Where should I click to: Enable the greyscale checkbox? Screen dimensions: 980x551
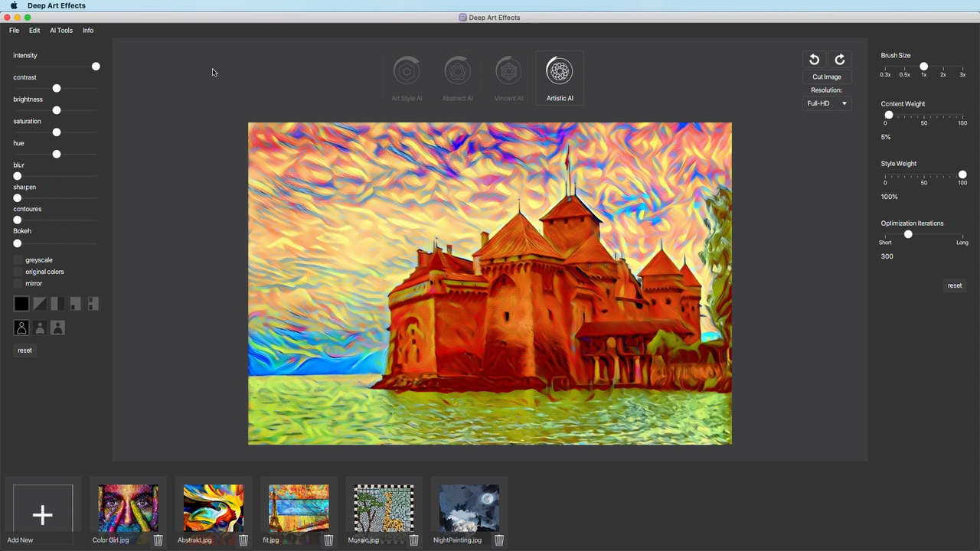(18, 259)
